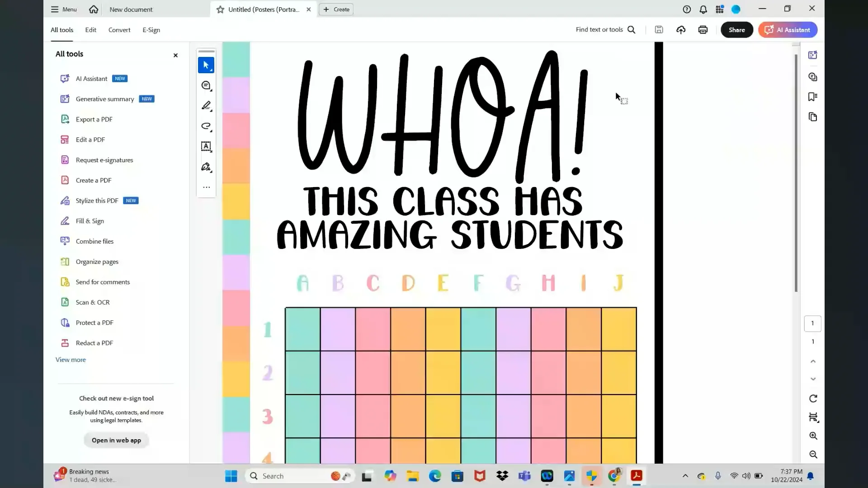Rotate the page clockwise
Screen dimensions: 868x488
813,399
